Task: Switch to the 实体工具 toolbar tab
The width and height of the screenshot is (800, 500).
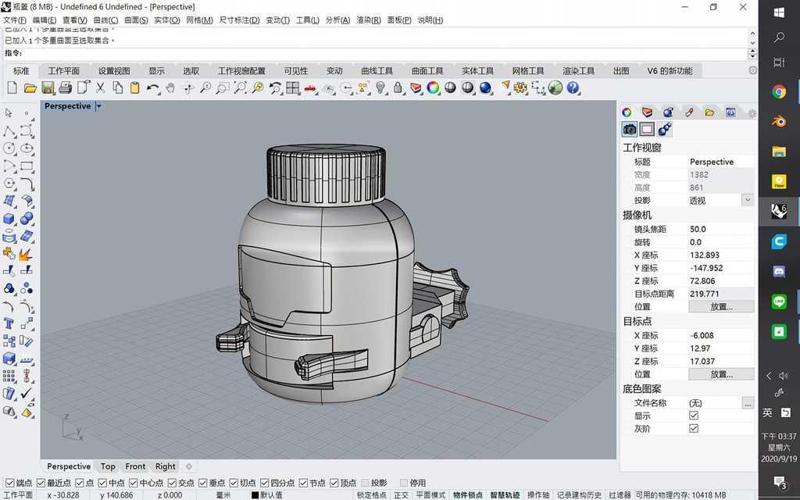Action: tap(477, 71)
